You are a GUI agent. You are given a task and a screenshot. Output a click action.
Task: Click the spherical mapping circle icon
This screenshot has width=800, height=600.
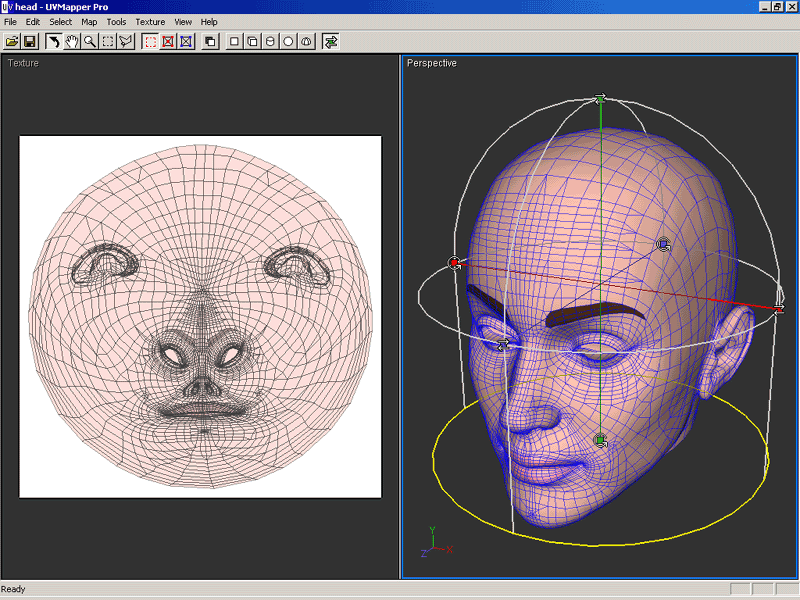coord(288,41)
